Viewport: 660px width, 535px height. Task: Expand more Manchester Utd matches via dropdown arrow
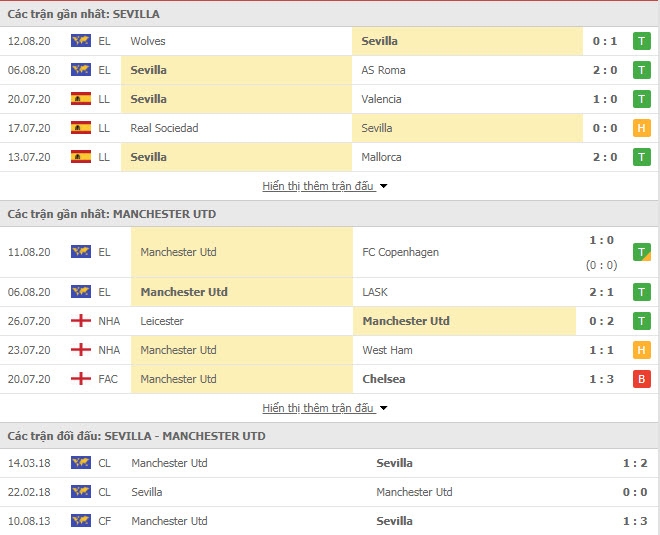coord(383,408)
